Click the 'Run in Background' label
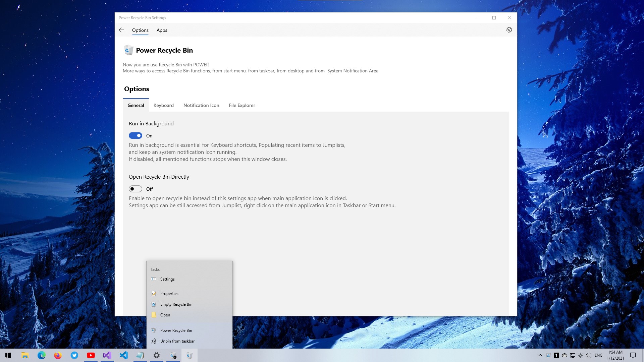This screenshot has width=644, height=362. click(151, 123)
